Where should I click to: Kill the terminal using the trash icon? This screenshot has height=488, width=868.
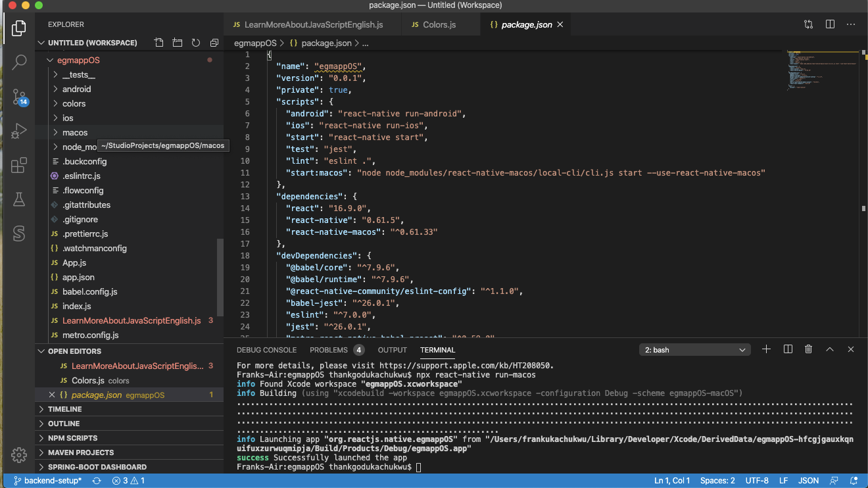pyautogui.click(x=808, y=349)
